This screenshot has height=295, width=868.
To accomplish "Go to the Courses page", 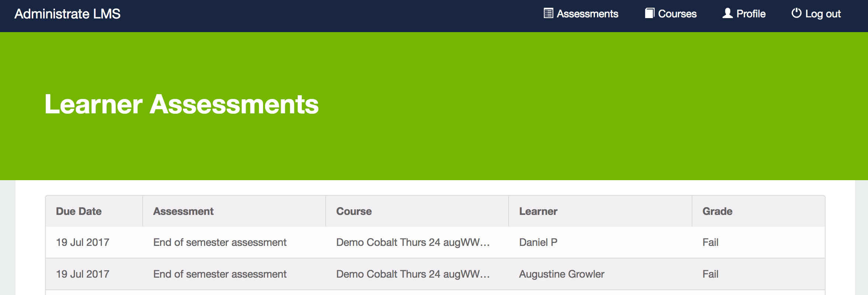I will (x=671, y=14).
